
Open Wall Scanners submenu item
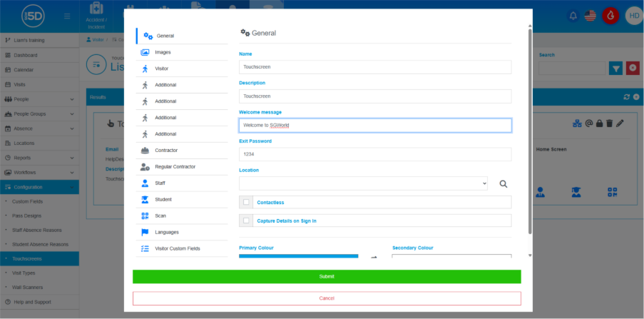coord(39,288)
